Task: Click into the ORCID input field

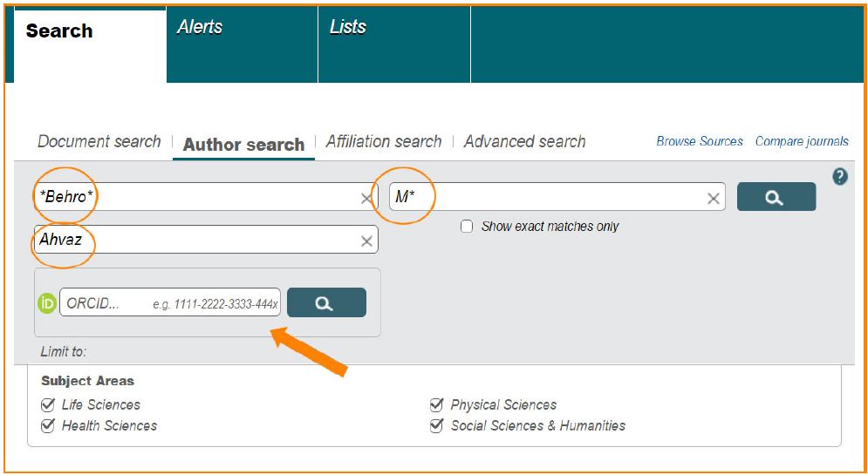Action: point(170,303)
